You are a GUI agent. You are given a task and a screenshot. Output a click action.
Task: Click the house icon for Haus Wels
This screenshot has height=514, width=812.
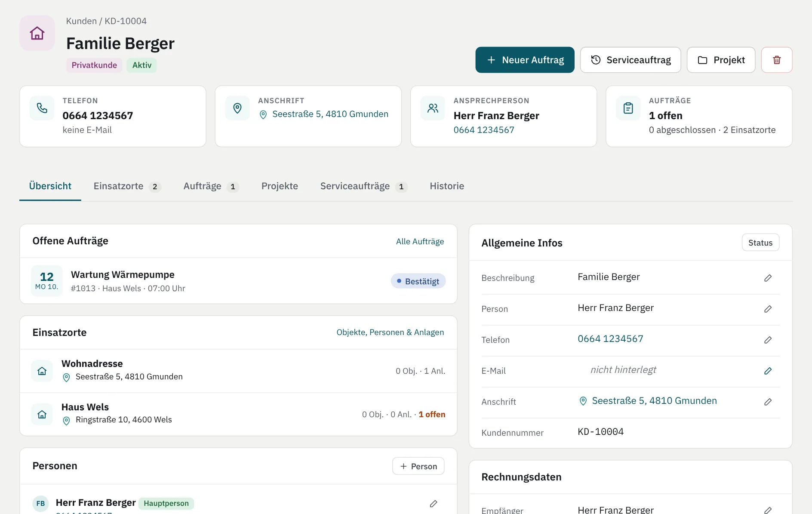point(42,414)
